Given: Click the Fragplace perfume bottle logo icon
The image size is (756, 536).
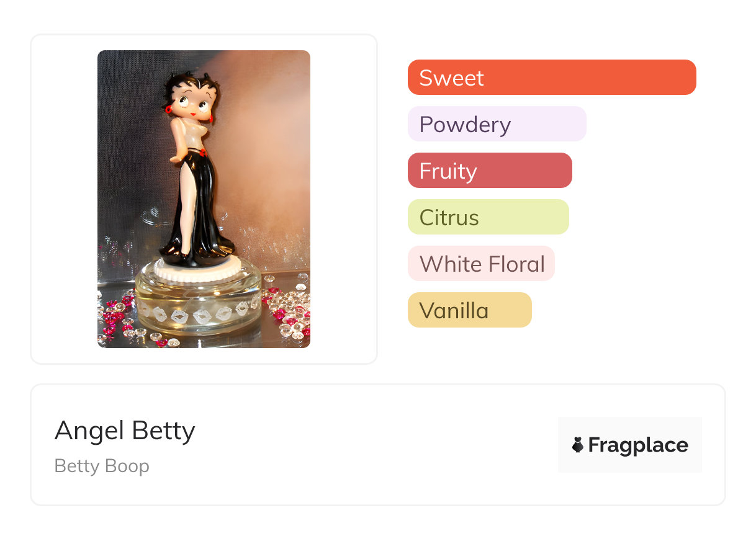Looking at the screenshot, I should pyautogui.click(x=578, y=445).
